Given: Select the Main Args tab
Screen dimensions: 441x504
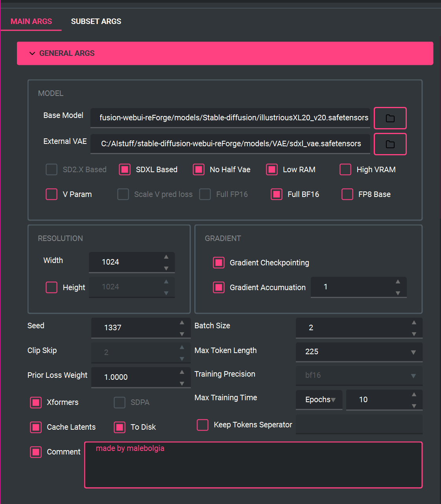Looking at the screenshot, I should [31, 21].
